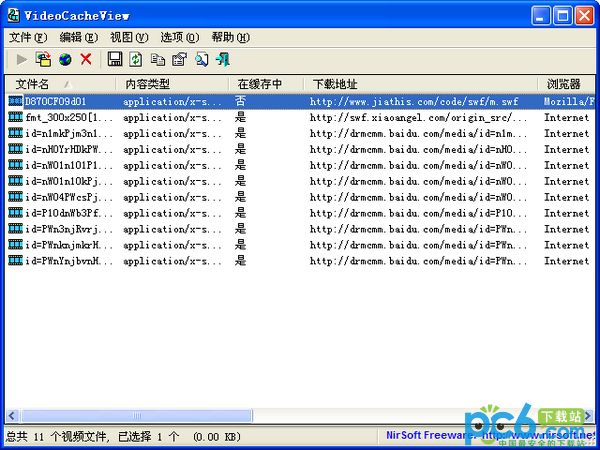Click baidu media URL id=nH0 cell
The image size is (600, 450).
419,149
